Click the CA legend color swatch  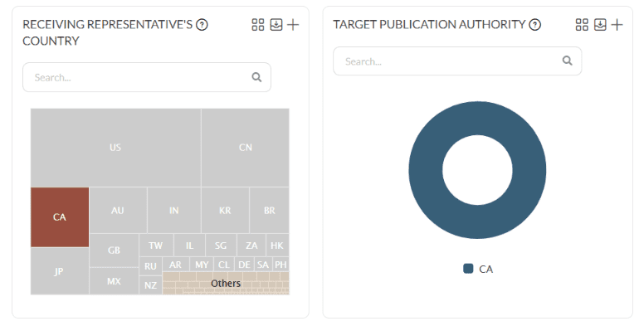[468, 269]
